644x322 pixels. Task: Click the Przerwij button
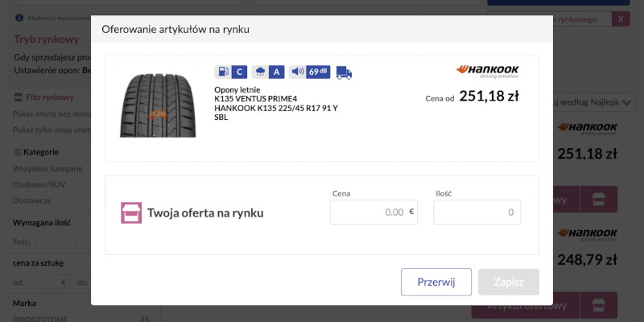tap(436, 283)
